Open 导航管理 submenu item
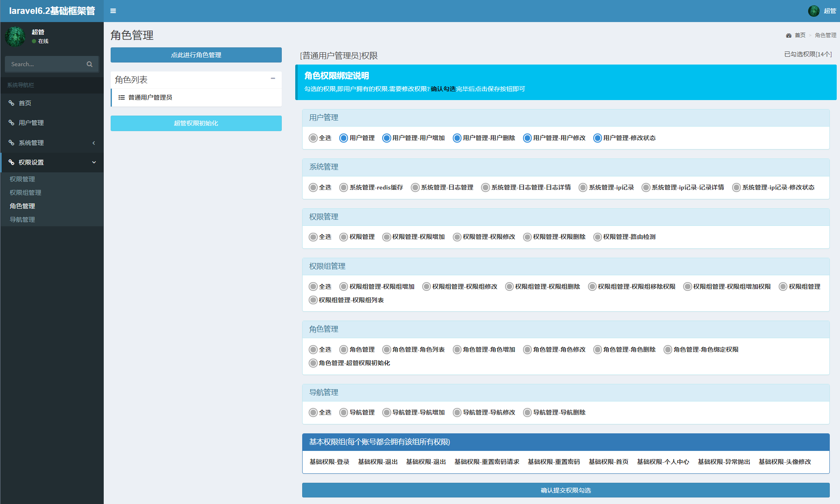Screen dimensions: 840x504 point(22,219)
